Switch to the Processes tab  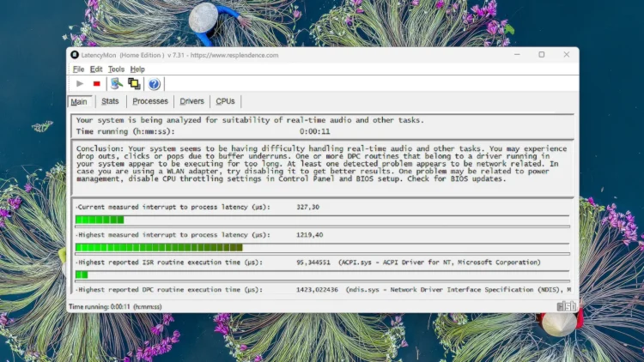(x=150, y=101)
